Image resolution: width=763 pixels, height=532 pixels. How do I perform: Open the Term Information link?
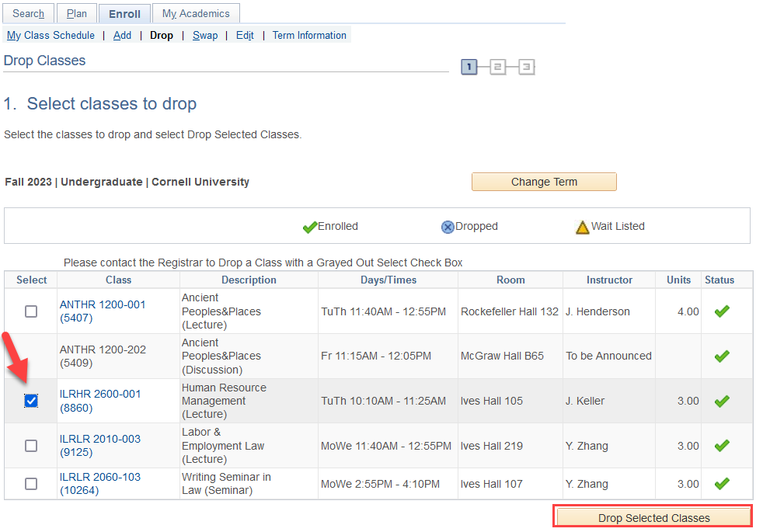(x=309, y=35)
